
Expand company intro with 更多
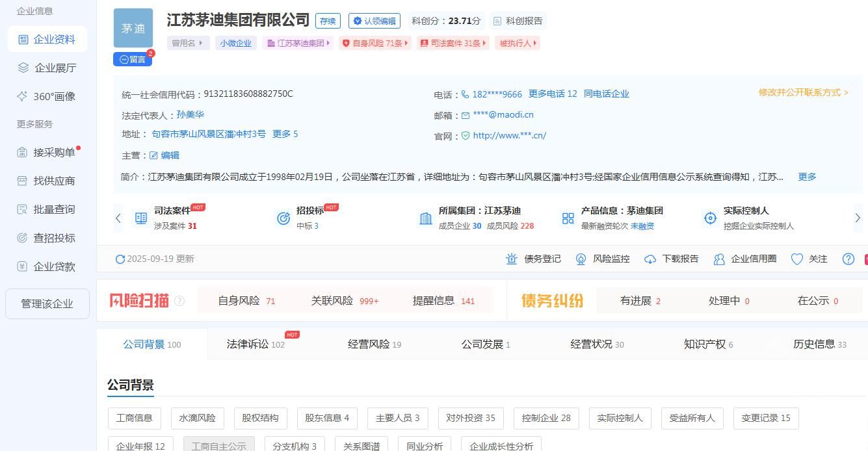coord(807,177)
